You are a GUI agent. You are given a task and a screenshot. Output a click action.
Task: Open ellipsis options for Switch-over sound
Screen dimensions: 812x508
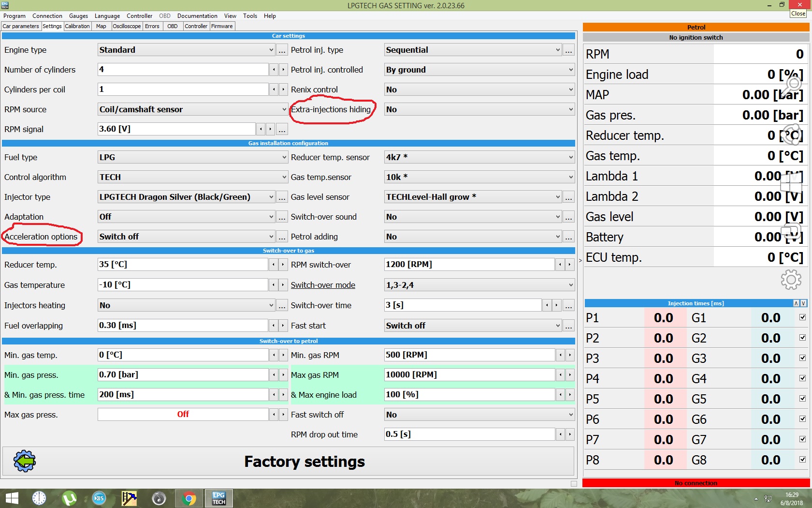569,217
